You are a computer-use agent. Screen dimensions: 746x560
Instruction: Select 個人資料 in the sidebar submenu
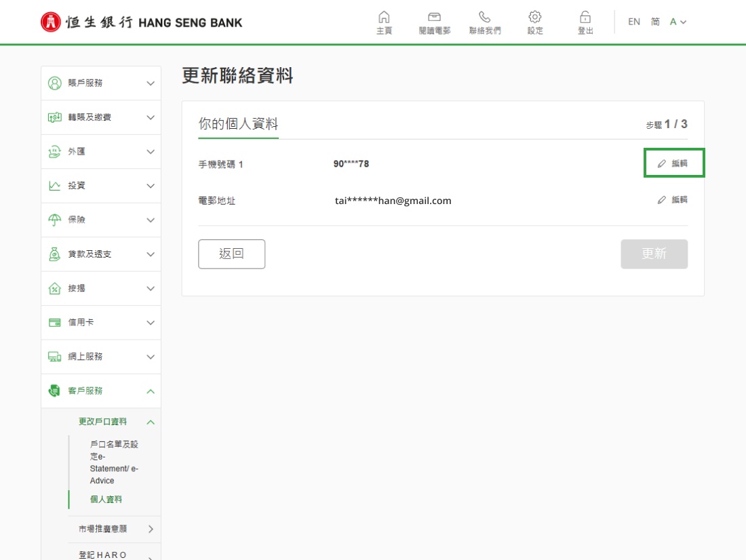(x=106, y=500)
